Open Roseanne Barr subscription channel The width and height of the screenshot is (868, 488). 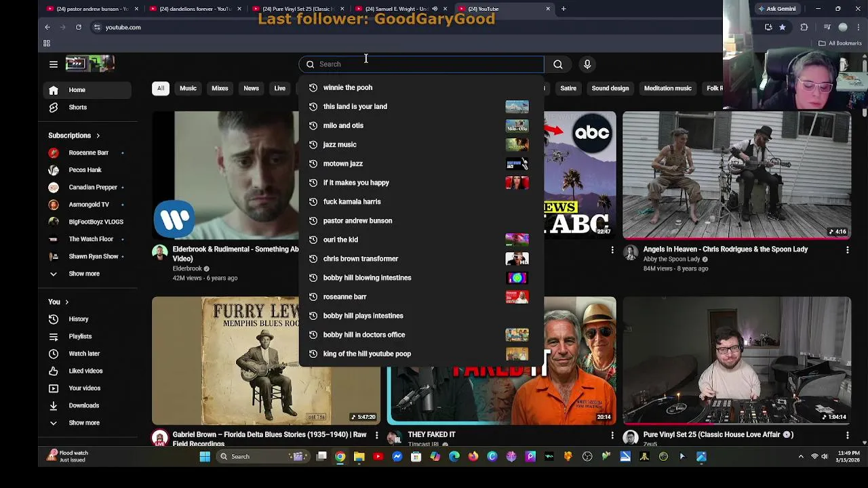point(87,153)
